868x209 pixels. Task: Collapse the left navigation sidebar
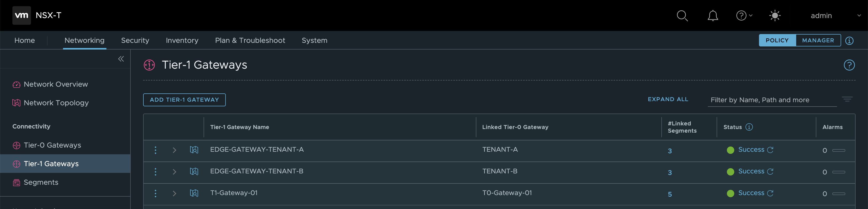click(x=121, y=59)
